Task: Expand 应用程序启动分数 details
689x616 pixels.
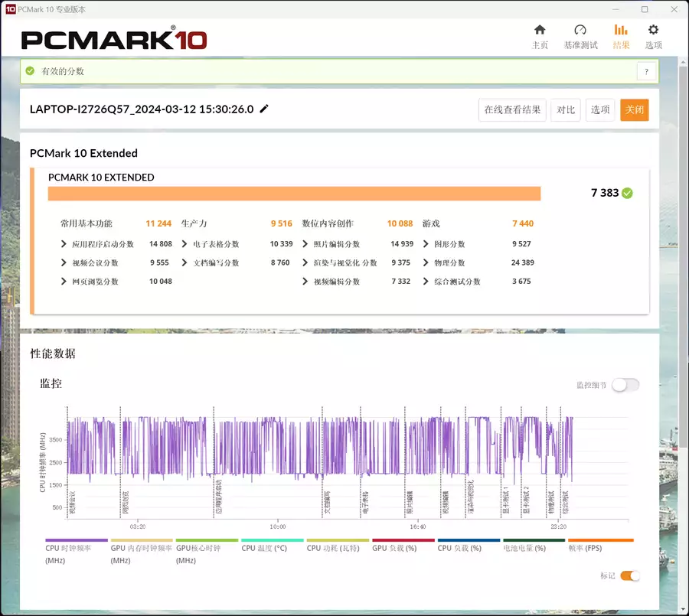Action: tap(64, 244)
